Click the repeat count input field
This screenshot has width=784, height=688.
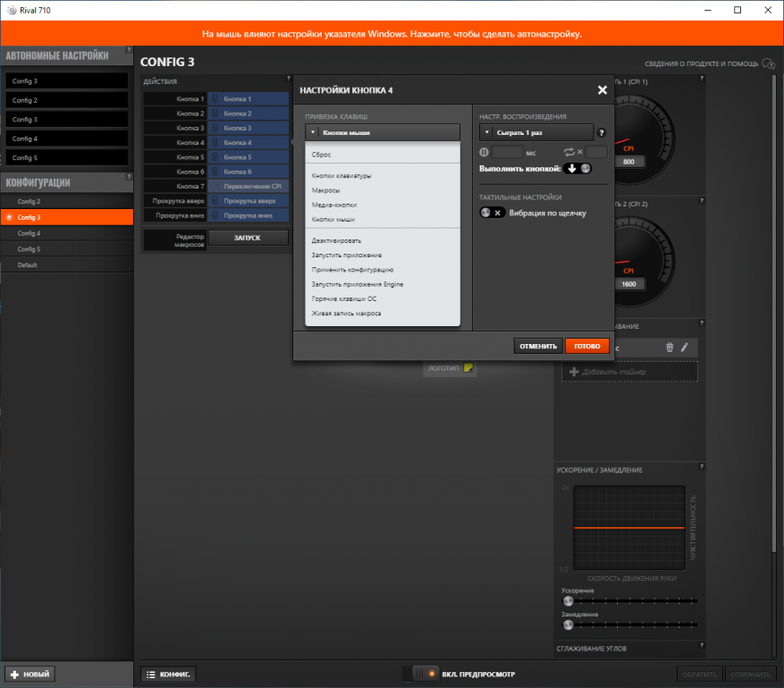pyautogui.click(x=596, y=152)
